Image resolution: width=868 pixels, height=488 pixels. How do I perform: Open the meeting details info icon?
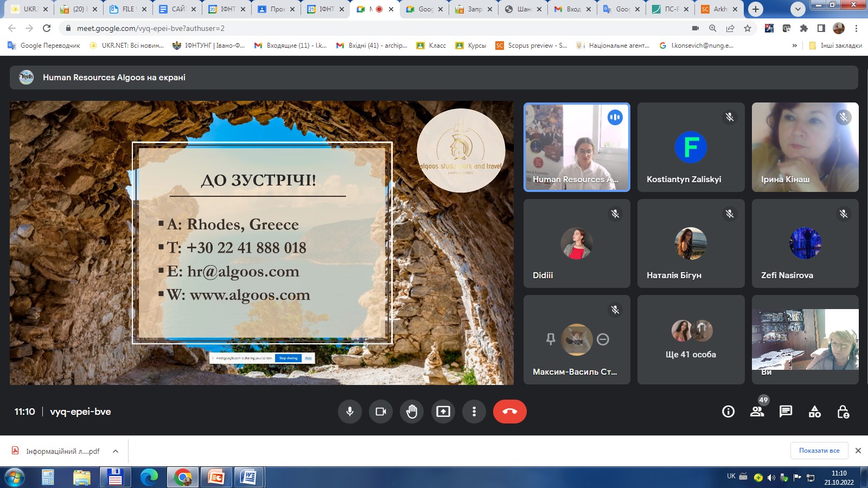[x=728, y=412]
